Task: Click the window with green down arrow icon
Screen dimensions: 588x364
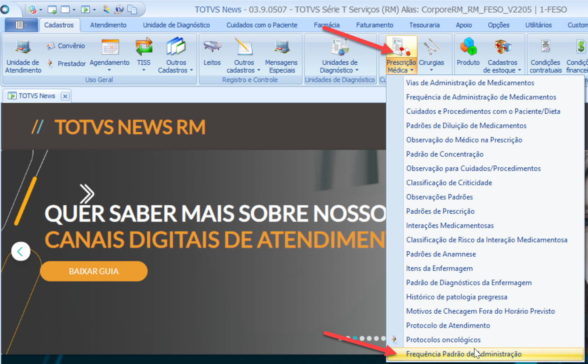Action: (52, 10)
